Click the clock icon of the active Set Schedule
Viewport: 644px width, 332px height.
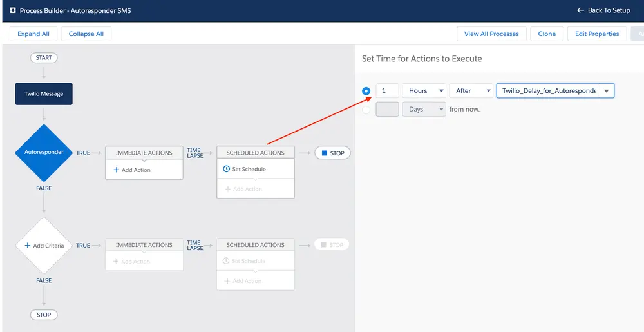[226, 169]
